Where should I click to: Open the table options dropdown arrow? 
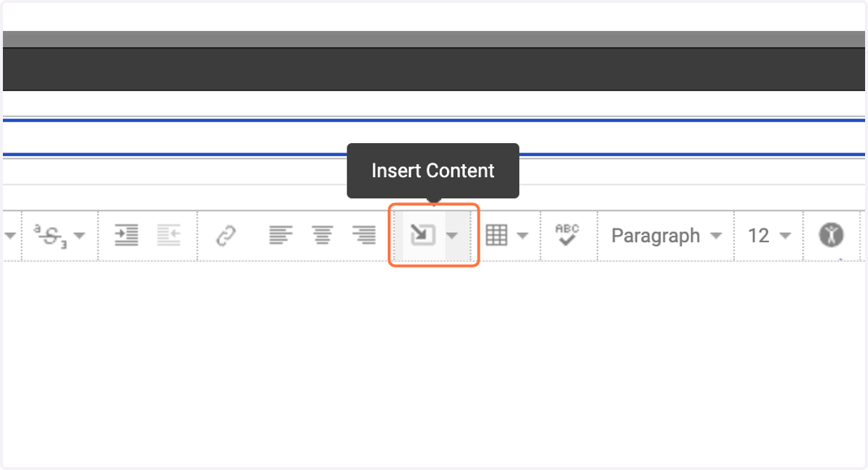tap(523, 236)
